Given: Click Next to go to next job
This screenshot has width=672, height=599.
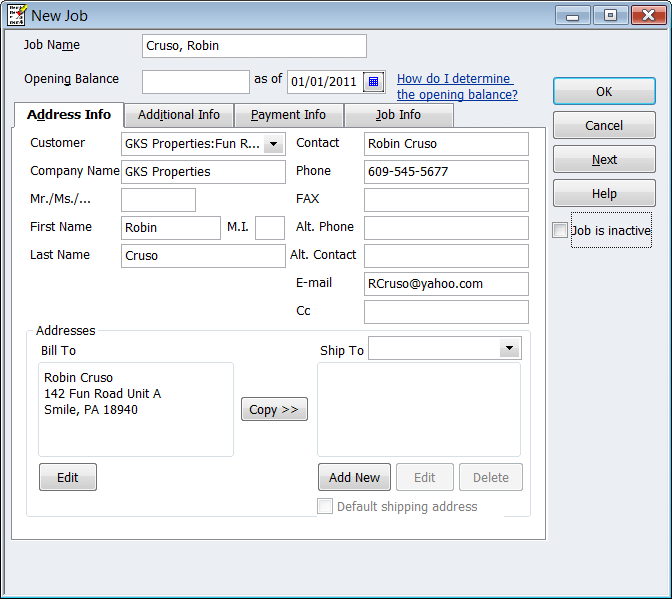Looking at the screenshot, I should pyautogui.click(x=604, y=160).
